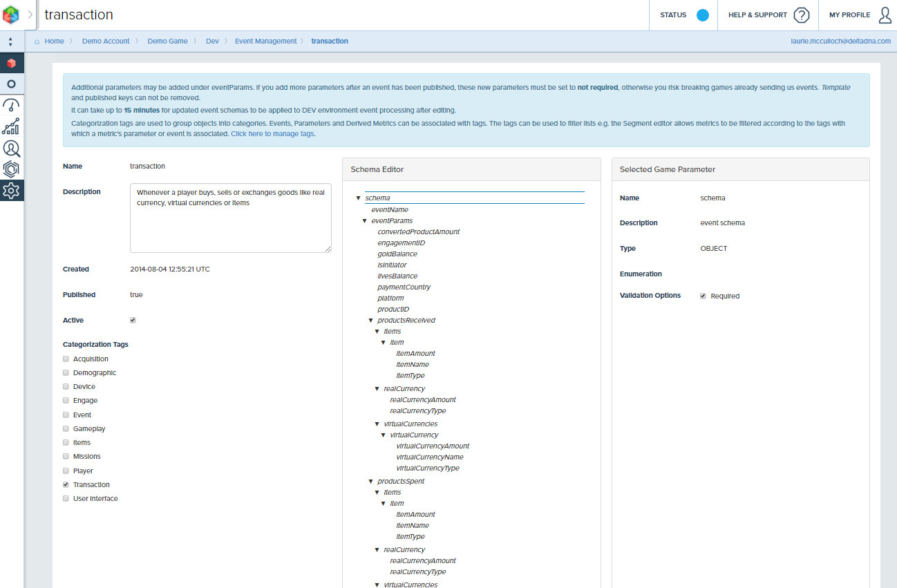Collapse the productsReceived node arrow

pos(370,321)
